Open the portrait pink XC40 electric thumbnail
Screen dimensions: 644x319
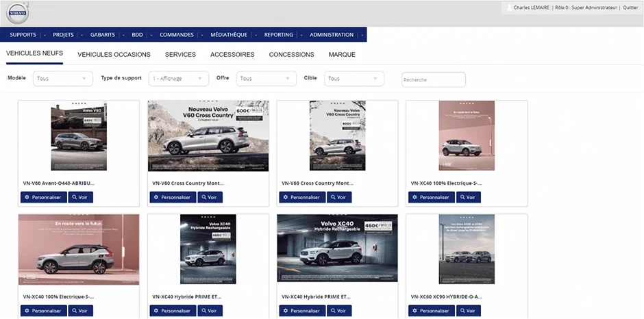click(467, 136)
